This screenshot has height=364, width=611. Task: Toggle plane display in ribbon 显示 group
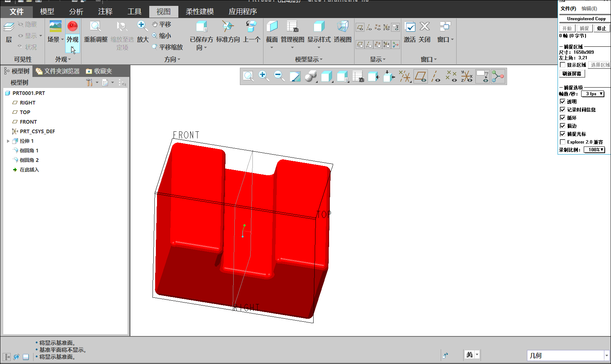[360, 27]
